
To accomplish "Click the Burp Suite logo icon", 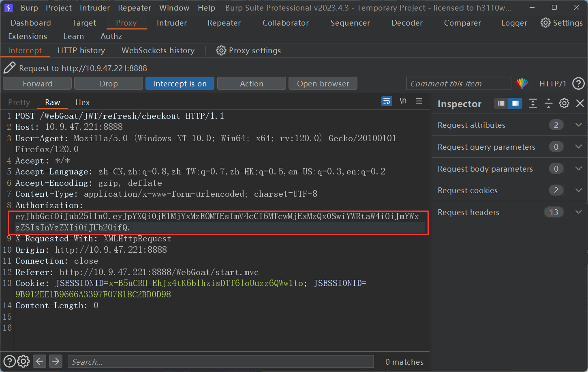I will pos(8,8).
